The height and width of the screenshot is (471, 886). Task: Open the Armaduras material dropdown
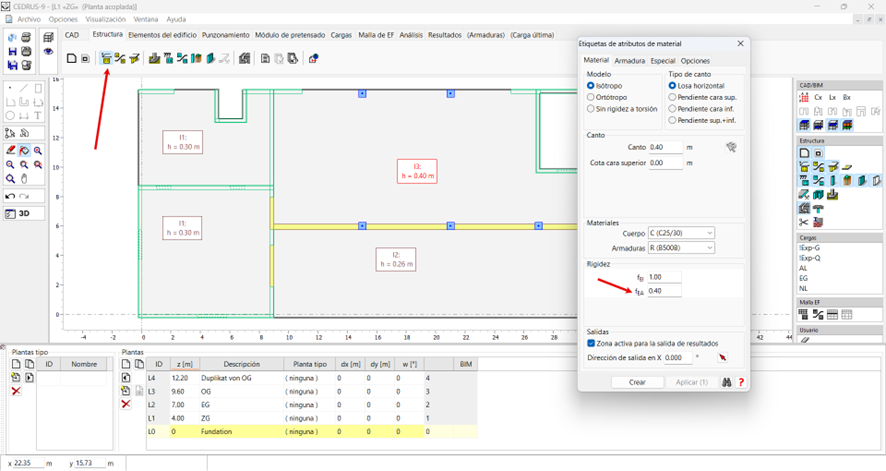(x=681, y=248)
